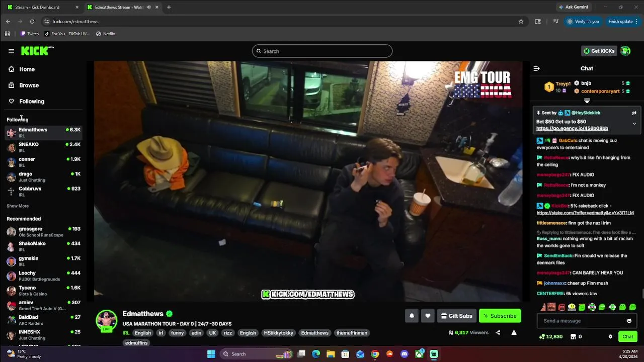Click the Get KICKs button
This screenshot has width=644, height=362.
point(599,51)
